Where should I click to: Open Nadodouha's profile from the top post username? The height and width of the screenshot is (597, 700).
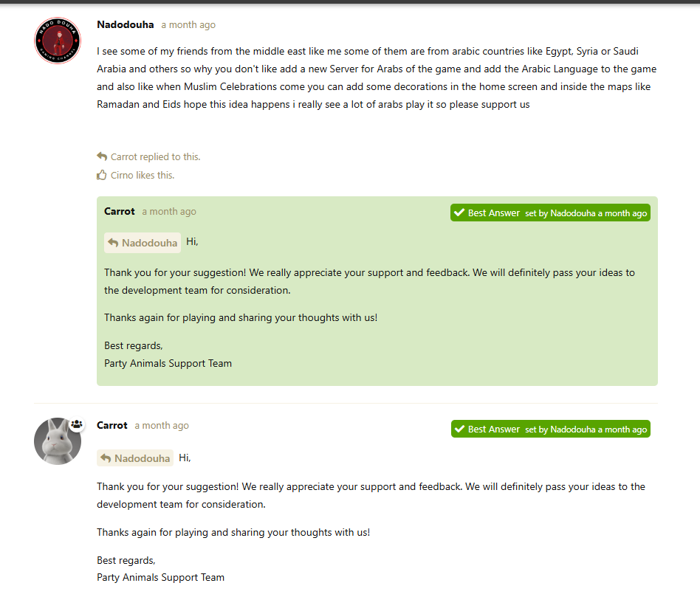(126, 24)
